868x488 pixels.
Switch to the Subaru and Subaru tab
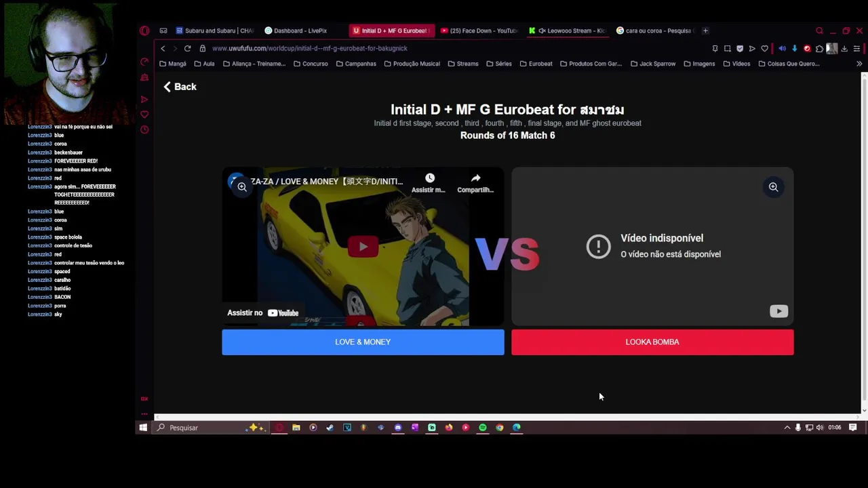coord(215,30)
